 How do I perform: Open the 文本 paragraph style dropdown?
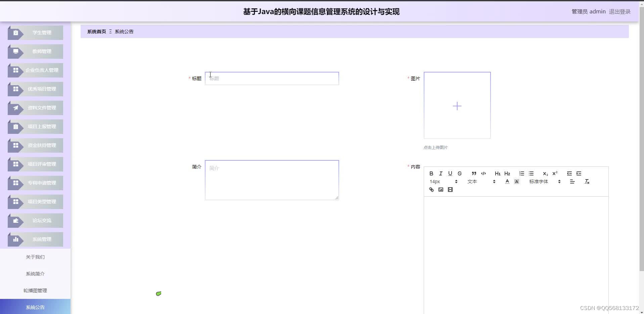[x=481, y=181]
